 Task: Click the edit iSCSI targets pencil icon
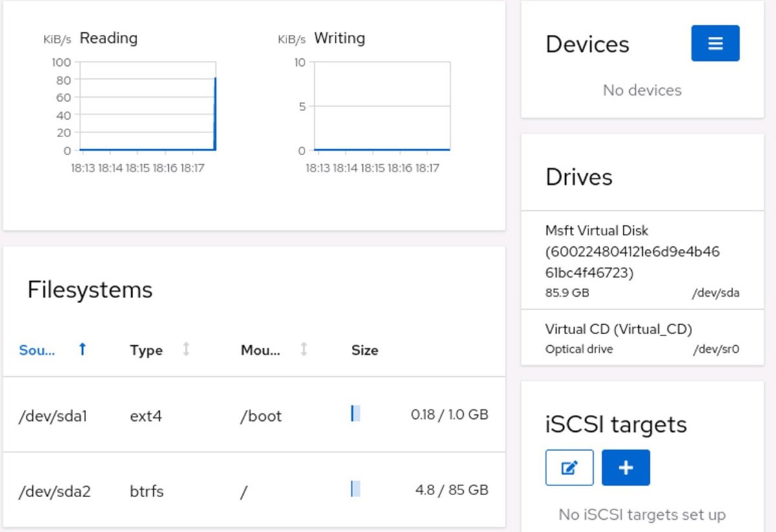[x=569, y=467]
